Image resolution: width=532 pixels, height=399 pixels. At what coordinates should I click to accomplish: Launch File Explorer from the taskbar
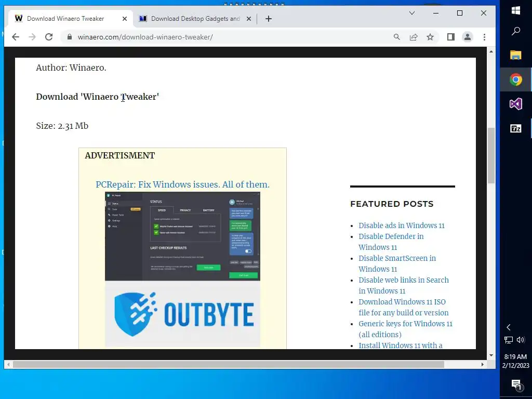[516, 55]
